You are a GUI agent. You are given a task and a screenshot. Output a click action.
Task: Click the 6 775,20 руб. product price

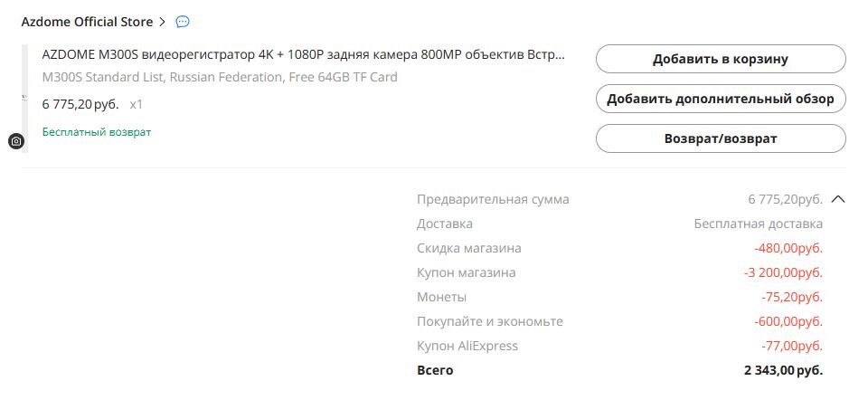[x=80, y=104]
